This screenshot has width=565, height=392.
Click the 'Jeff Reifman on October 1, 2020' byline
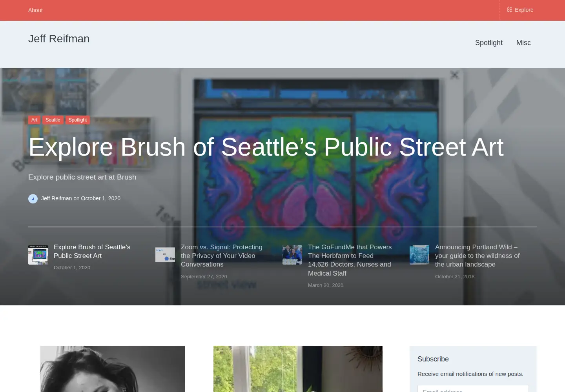point(81,198)
